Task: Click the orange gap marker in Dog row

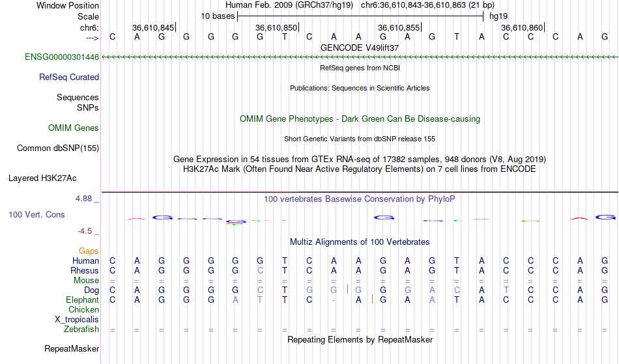Action: (347, 290)
